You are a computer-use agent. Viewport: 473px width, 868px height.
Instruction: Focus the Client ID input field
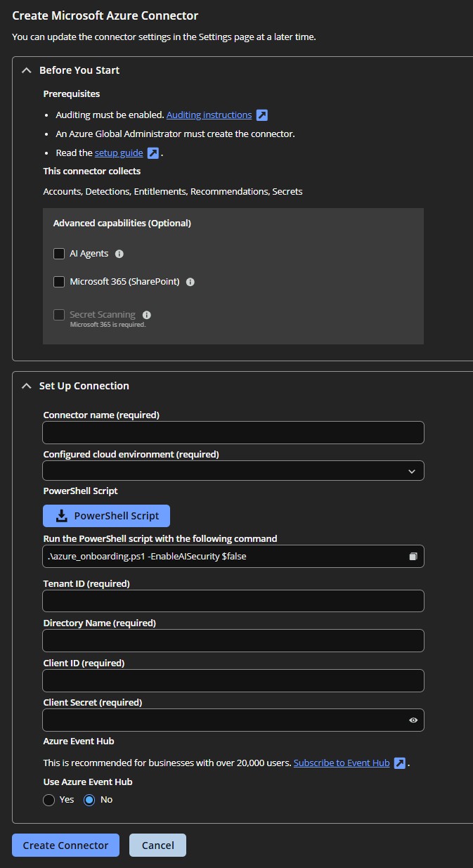pyautogui.click(x=233, y=681)
